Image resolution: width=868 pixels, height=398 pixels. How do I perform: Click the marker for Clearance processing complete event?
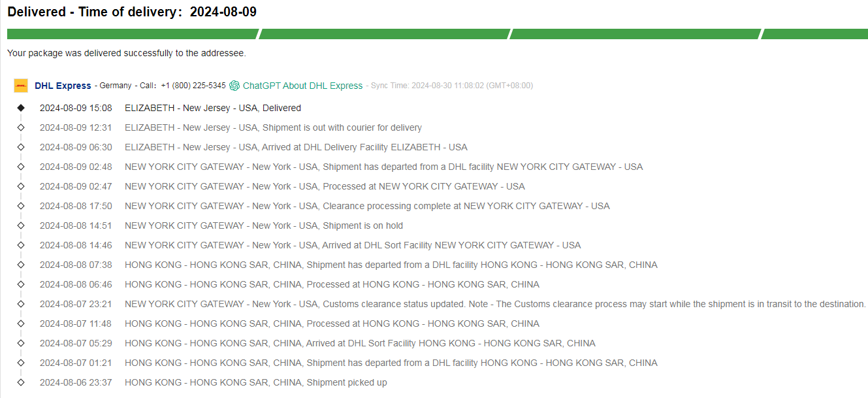[x=21, y=206]
